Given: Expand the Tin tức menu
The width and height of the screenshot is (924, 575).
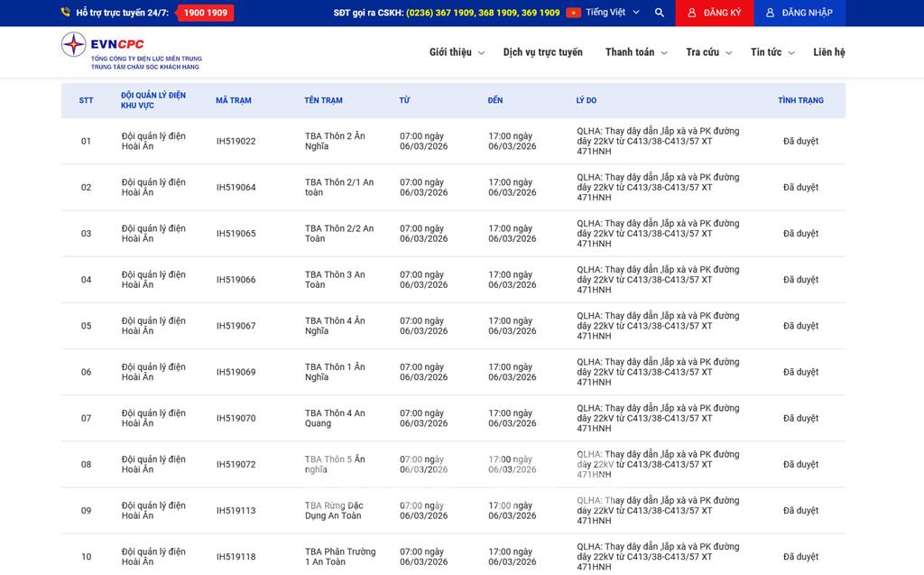Looking at the screenshot, I should [x=772, y=52].
